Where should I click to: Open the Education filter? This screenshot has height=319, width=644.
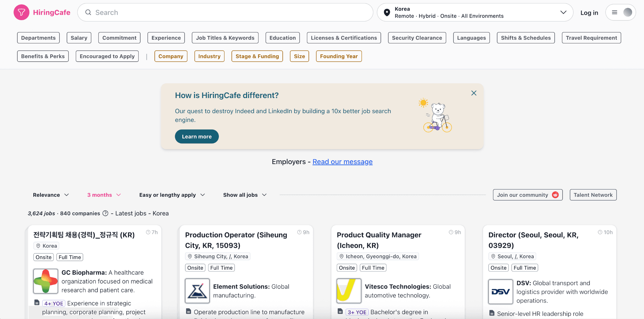(283, 38)
